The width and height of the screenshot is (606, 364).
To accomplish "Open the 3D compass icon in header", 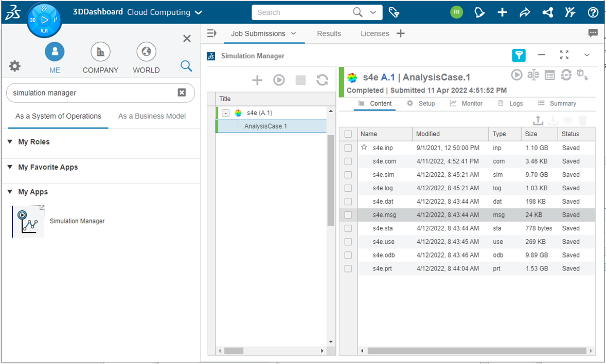I will (x=44, y=21).
